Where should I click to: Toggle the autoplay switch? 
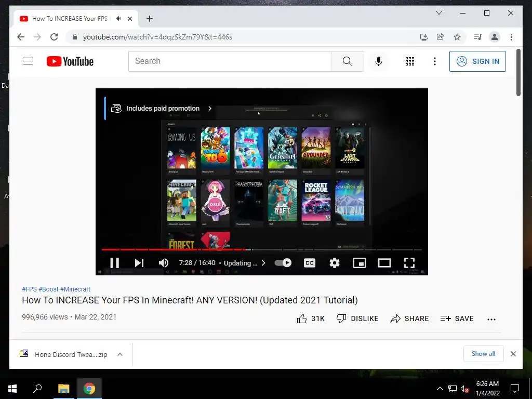click(283, 262)
